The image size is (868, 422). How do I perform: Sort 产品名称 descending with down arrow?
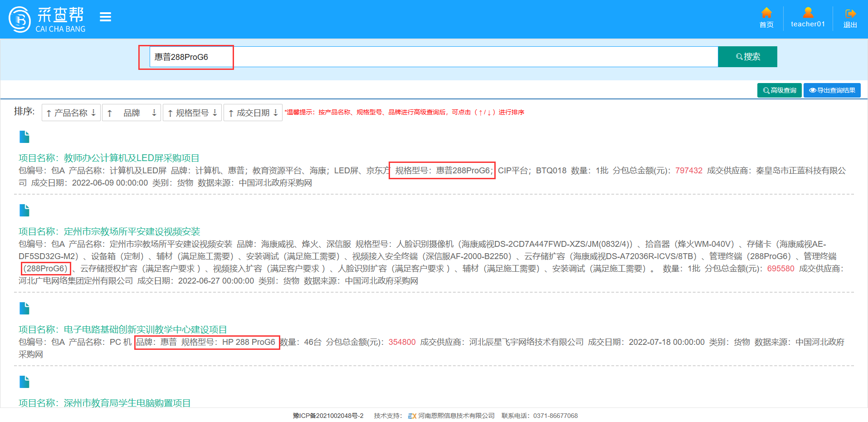93,113
